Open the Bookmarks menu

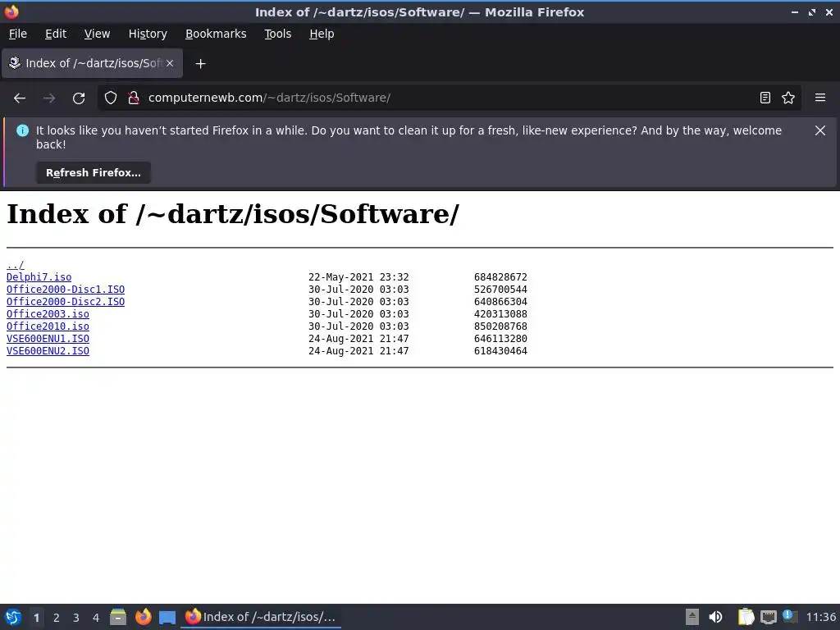(216, 34)
